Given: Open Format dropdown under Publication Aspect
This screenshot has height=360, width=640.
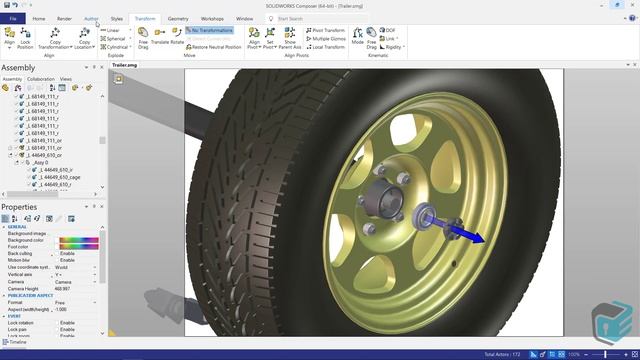Looking at the screenshot, I should coord(95,303).
